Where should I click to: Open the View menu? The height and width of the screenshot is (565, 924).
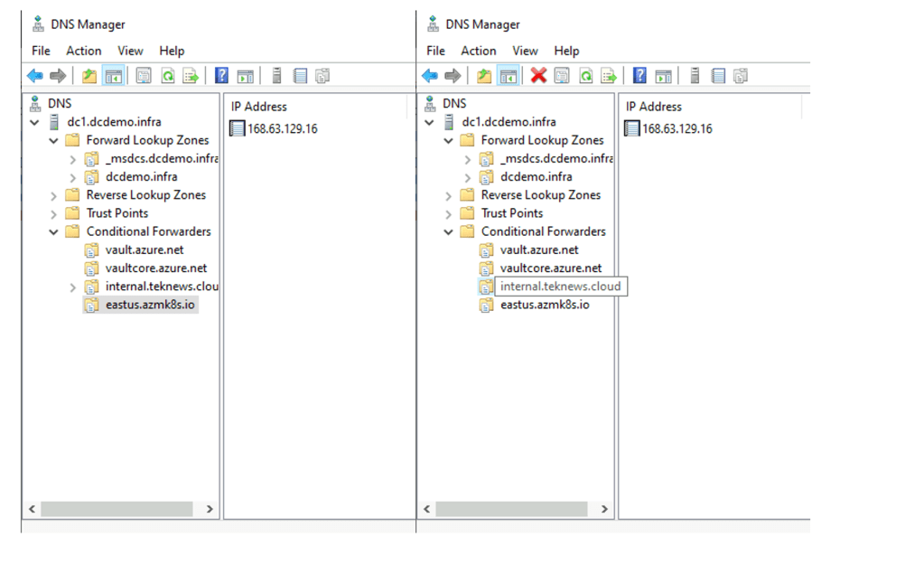click(130, 51)
